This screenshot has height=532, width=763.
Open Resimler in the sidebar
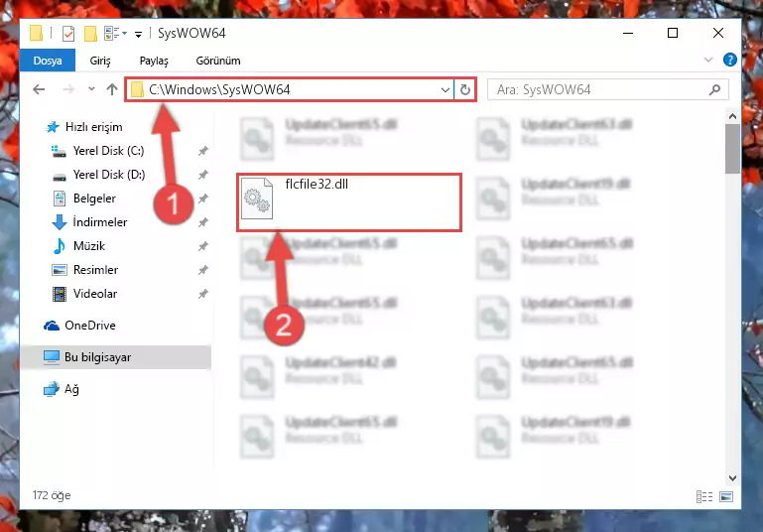[95, 270]
